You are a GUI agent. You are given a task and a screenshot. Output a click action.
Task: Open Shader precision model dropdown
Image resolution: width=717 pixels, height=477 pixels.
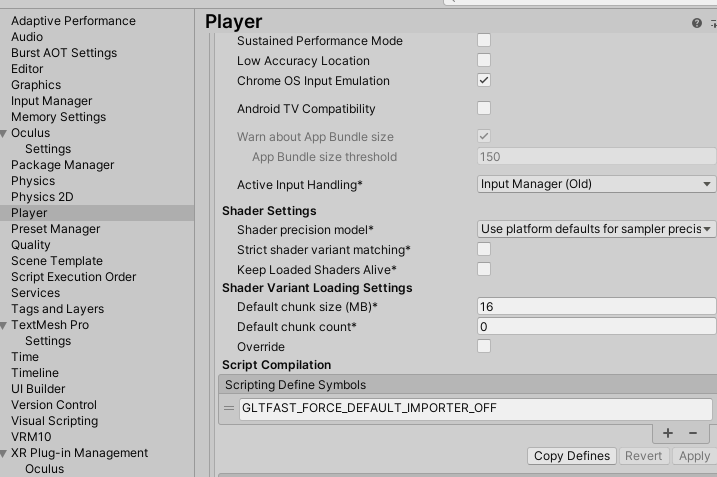tap(596, 229)
